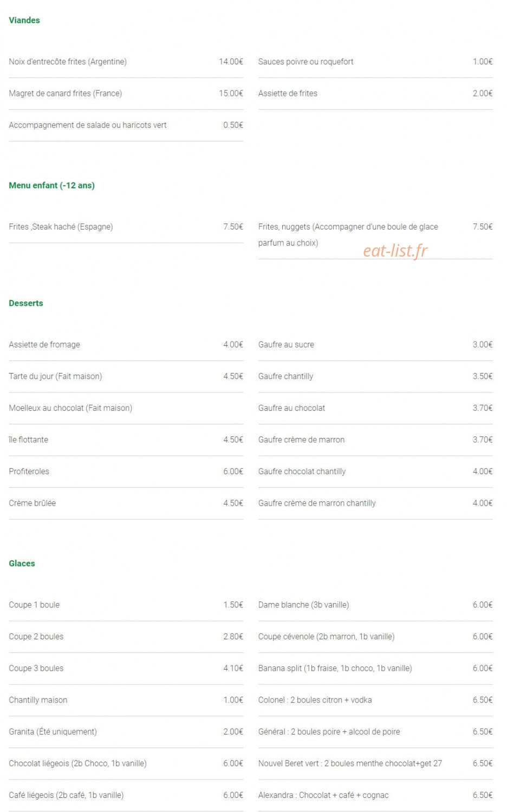Select Café liégeois (2b café, 1b vanille)

click(x=66, y=795)
